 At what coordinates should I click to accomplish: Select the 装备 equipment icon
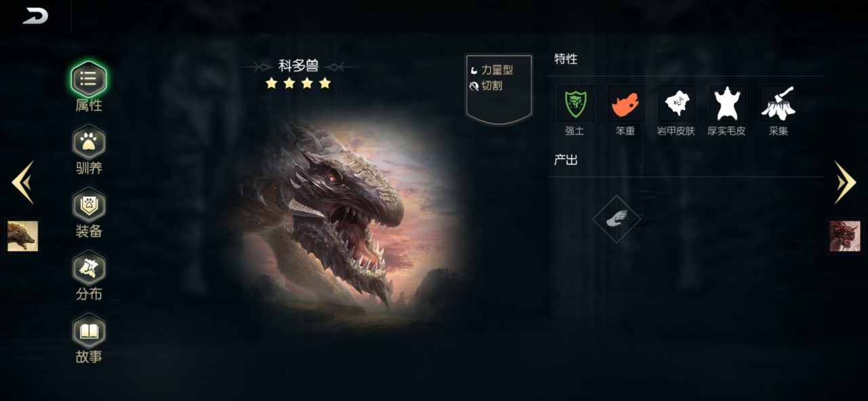point(89,205)
